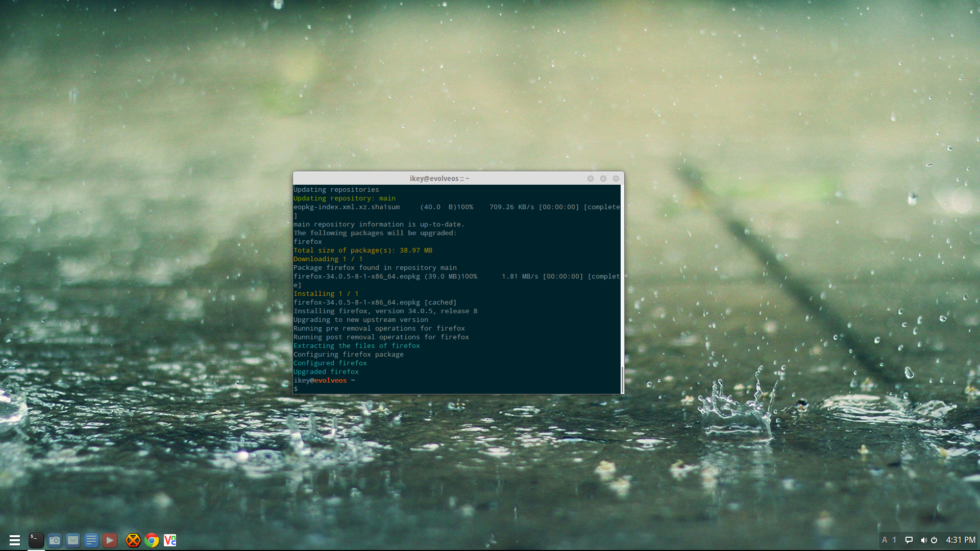Viewport: 980px width, 551px height.
Task: Open the mail envelope application
Action: [73, 540]
